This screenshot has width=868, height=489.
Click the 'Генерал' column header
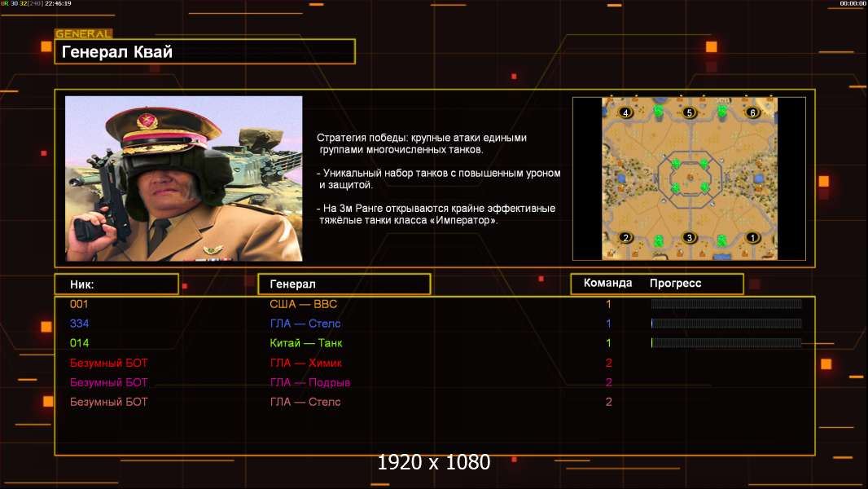tap(344, 284)
